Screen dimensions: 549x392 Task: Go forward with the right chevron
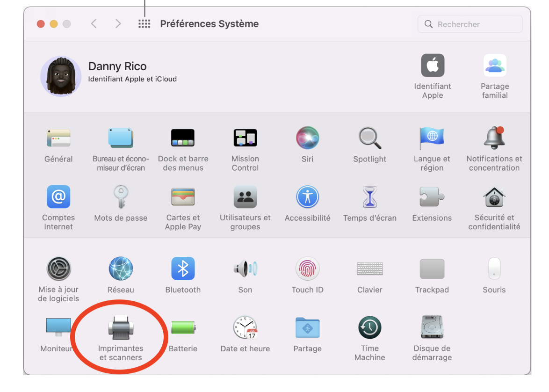[x=118, y=24]
